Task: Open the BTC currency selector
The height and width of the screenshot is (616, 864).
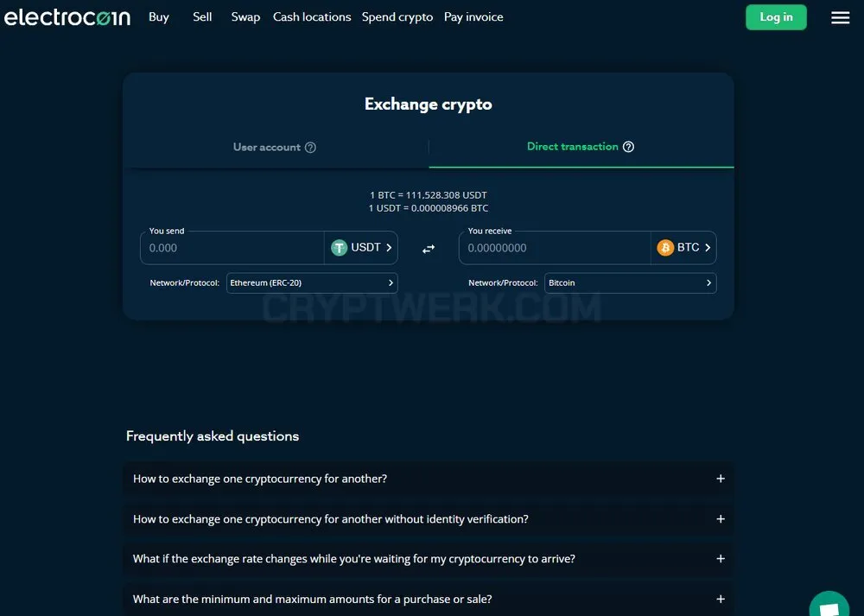Action: pyautogui.click(x=683, y=248)
